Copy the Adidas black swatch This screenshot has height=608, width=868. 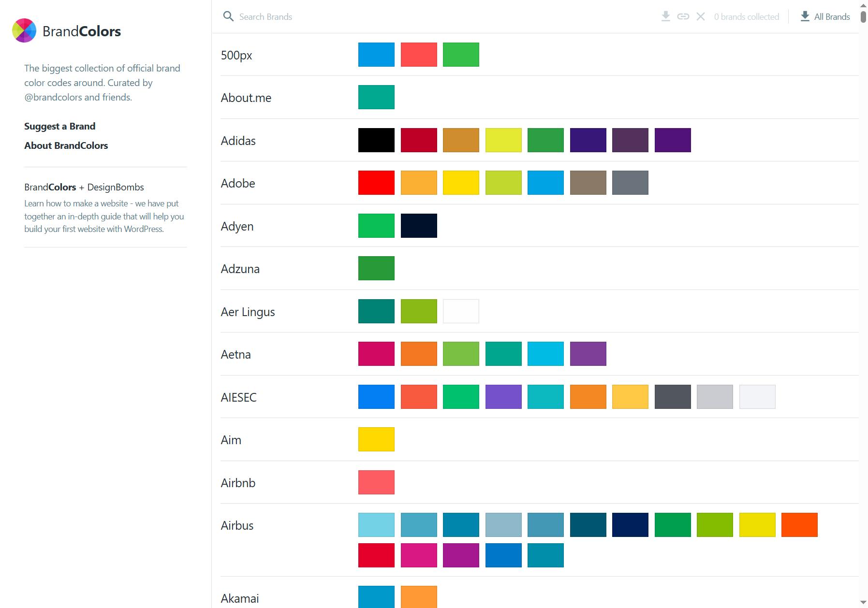click(x=376, y=140)
